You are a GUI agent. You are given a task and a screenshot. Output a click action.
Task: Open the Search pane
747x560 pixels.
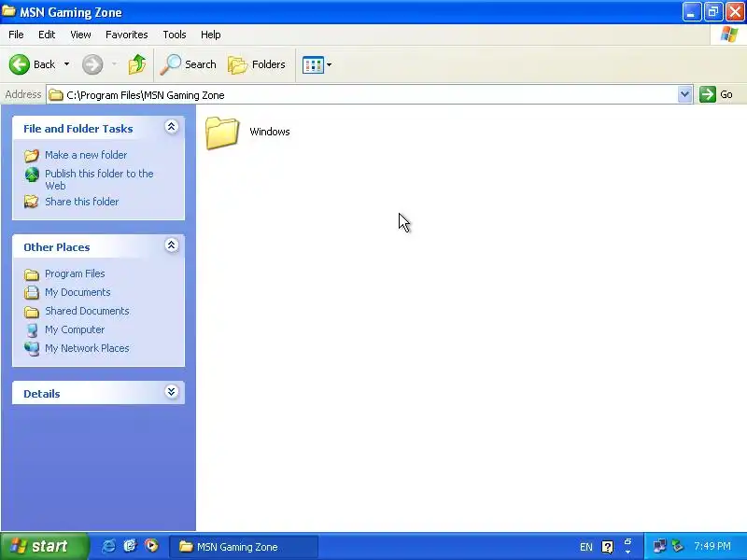click(x=189, y=64)
